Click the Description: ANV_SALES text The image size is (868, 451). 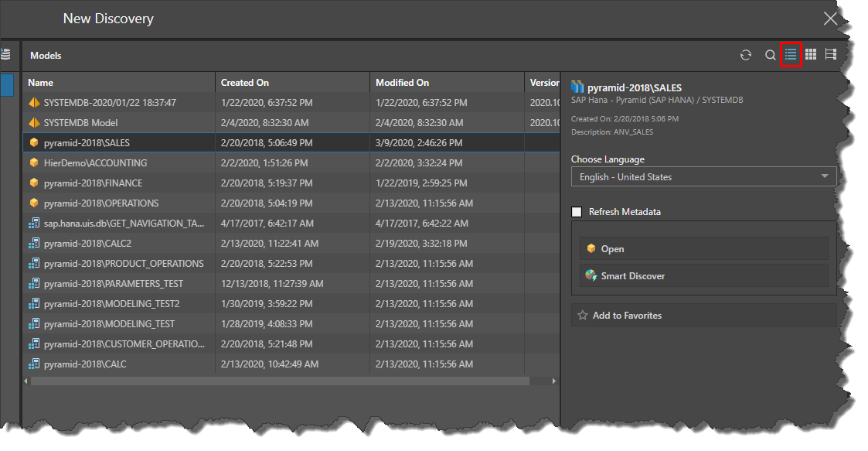pyautogui.click(x=612, y=132)
